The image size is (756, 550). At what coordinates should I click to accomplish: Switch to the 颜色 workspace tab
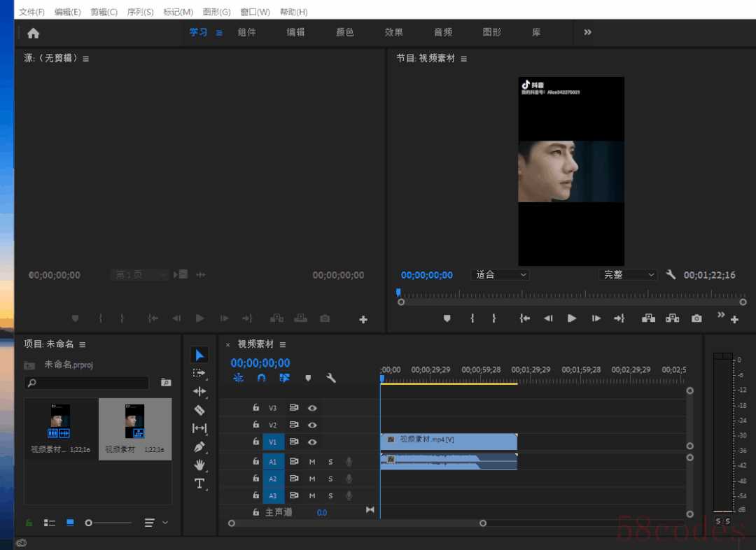point(344,32)
